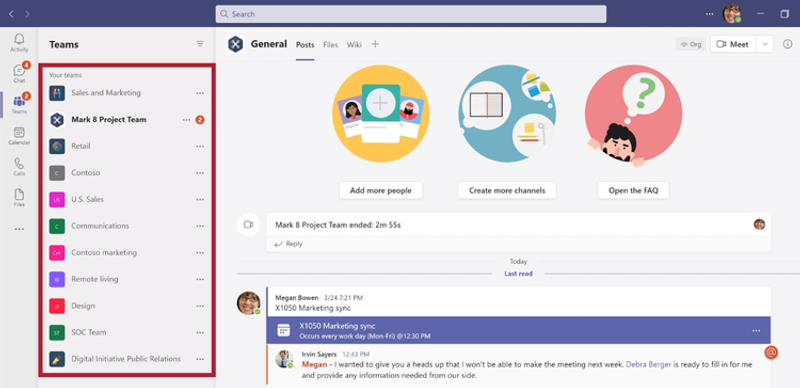Open more options for Remote living

click(200, 279)
